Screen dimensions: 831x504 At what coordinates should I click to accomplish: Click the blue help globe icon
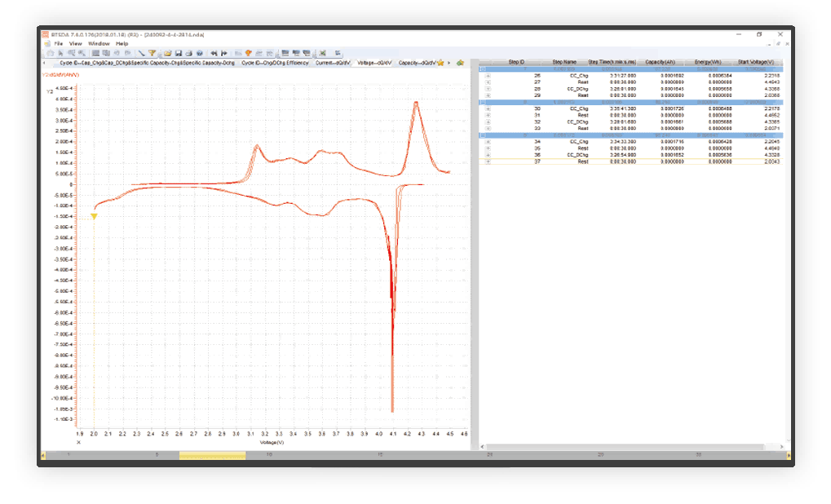199,53
